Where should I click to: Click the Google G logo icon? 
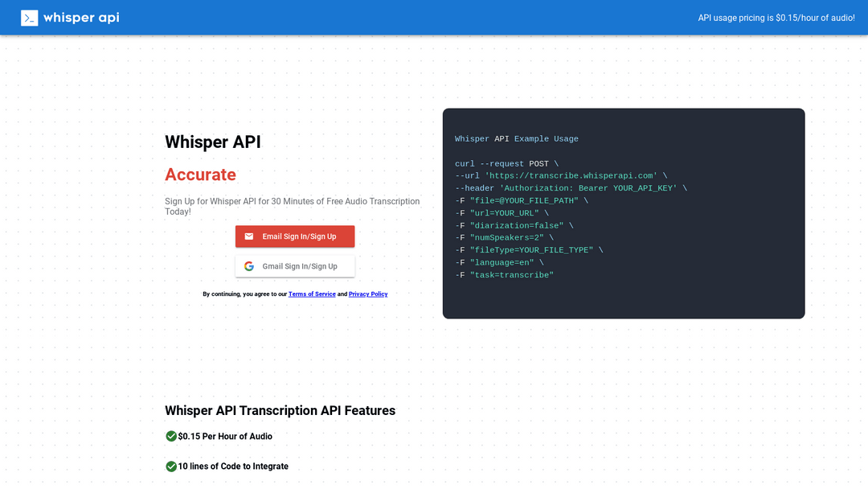[x=249, y=266]
